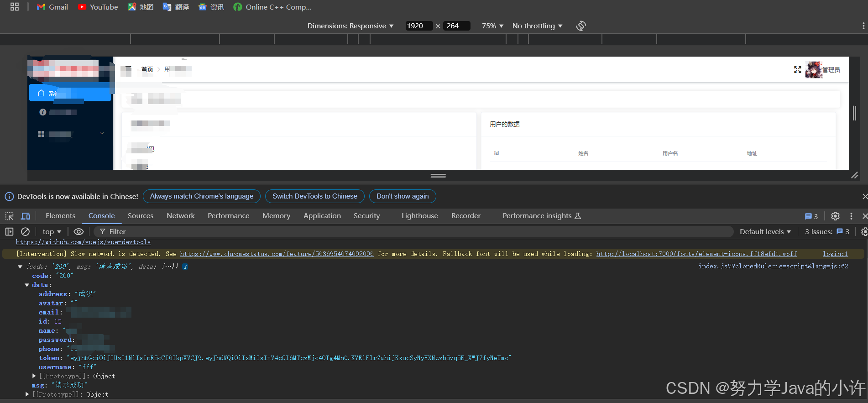Edit the viewport height field 264
Screen dimensions: 868x403
coord(456,26)
